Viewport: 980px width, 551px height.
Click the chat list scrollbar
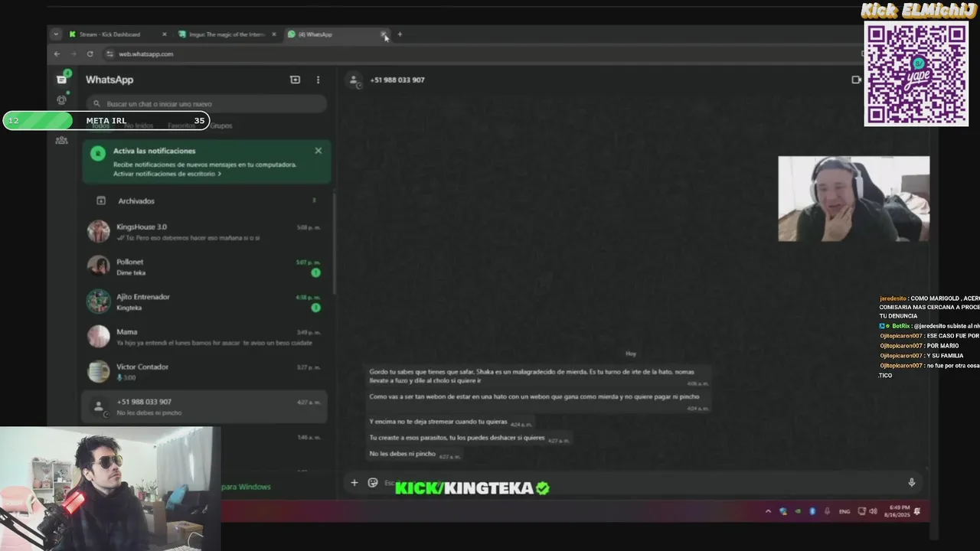333,241
